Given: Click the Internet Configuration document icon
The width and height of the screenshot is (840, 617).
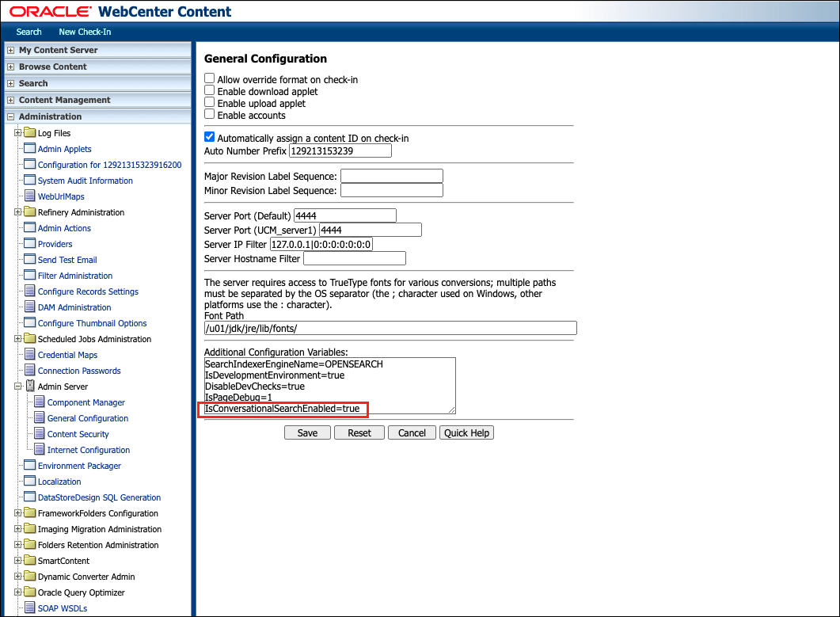Looking at the screenshot, I should pyautogui.click(x=40, y=449).
